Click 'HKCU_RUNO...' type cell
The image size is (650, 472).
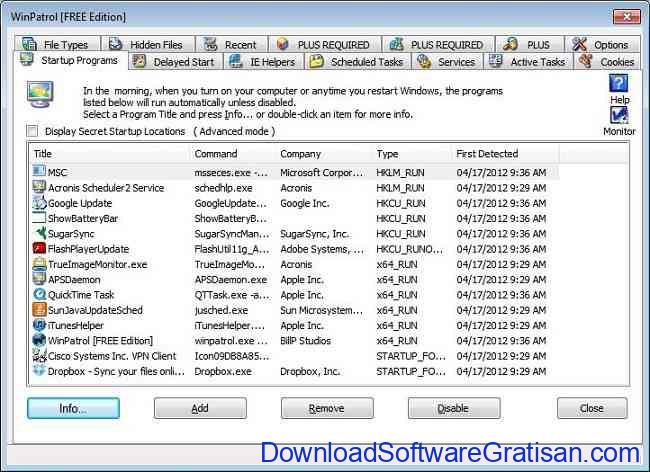pos(410,249)
